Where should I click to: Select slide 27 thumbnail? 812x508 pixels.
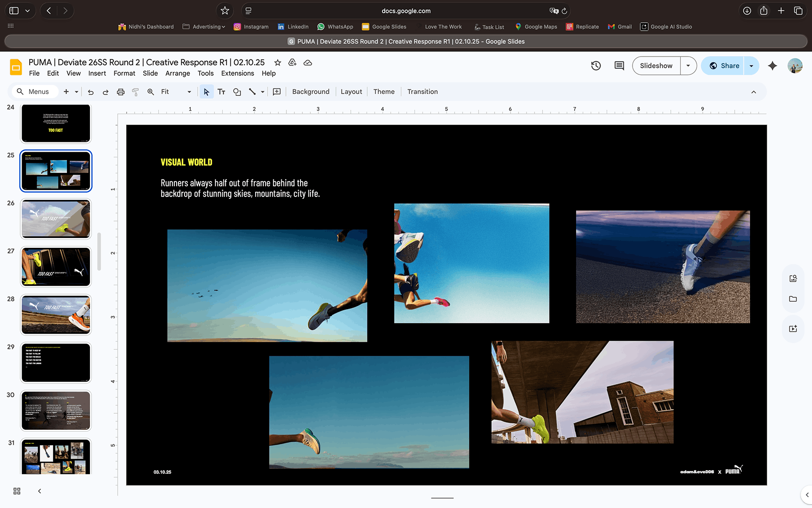coord(56,267)
